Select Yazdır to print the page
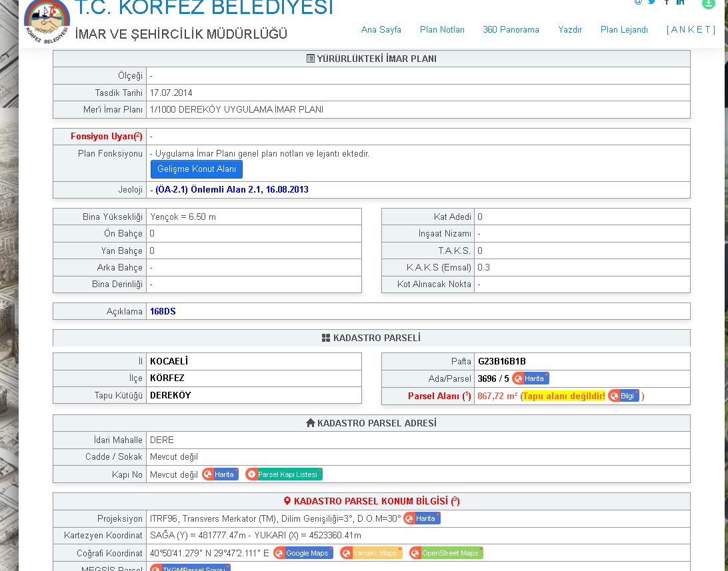The image size is (728, 571). (x=570, y=29)
